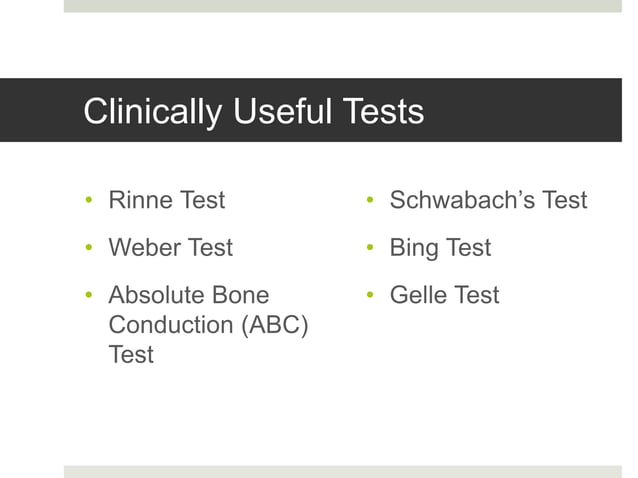The width and height of the screenshot is (638, 478).
Task: Click the light gray bar at slide bottom
Action: click(343, 472)
